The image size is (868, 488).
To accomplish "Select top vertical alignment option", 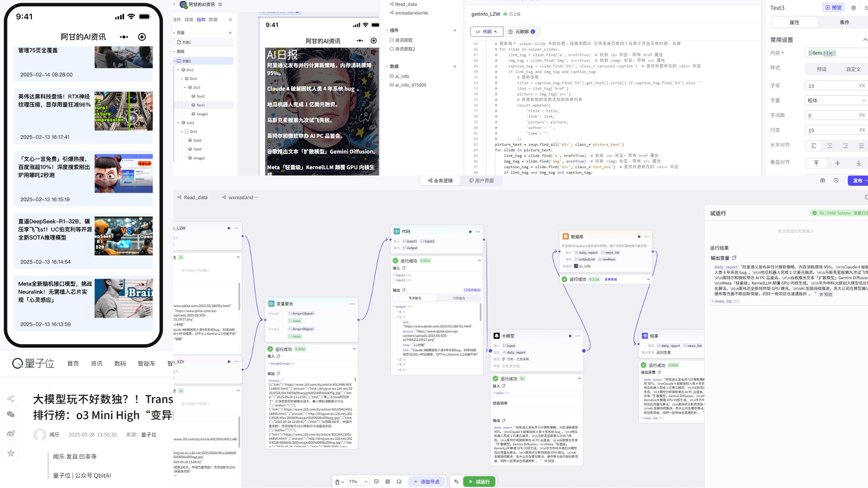I will coord(816,163).
